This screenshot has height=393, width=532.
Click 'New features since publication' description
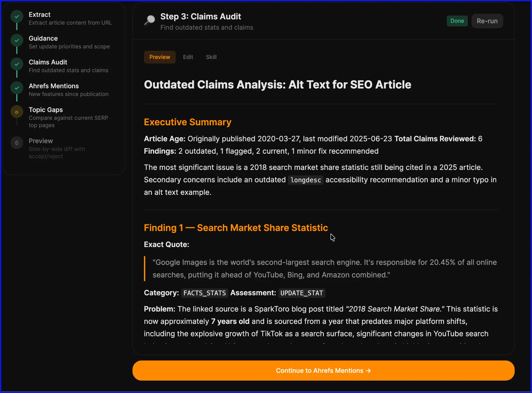click(x=69, y=94)
